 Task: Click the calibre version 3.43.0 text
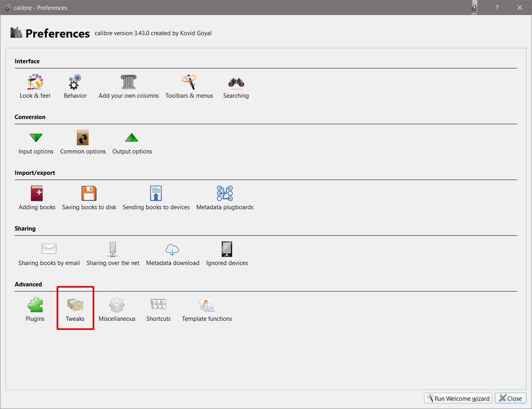[x=153, y=33]
